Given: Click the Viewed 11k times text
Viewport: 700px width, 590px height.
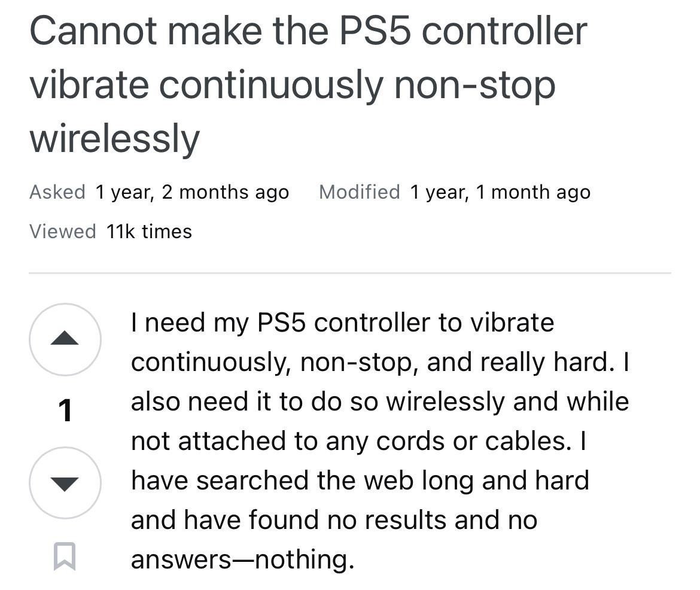Looking at the screenshot, I should pos(111,232).
